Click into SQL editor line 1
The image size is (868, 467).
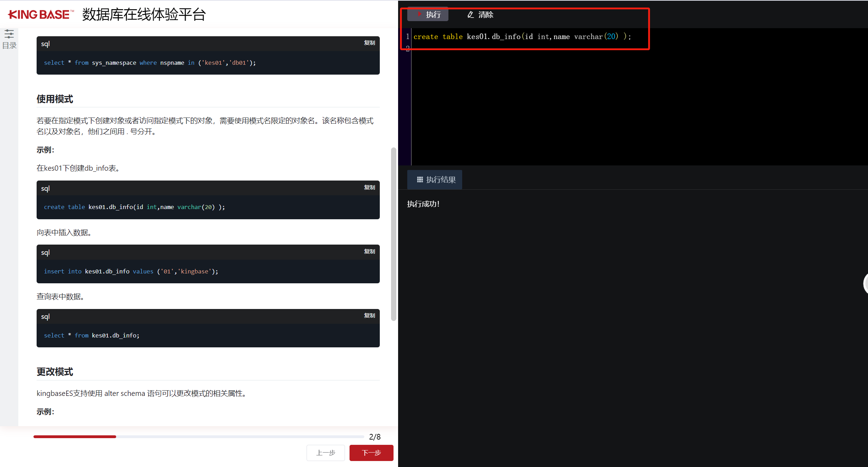(522, 37)
